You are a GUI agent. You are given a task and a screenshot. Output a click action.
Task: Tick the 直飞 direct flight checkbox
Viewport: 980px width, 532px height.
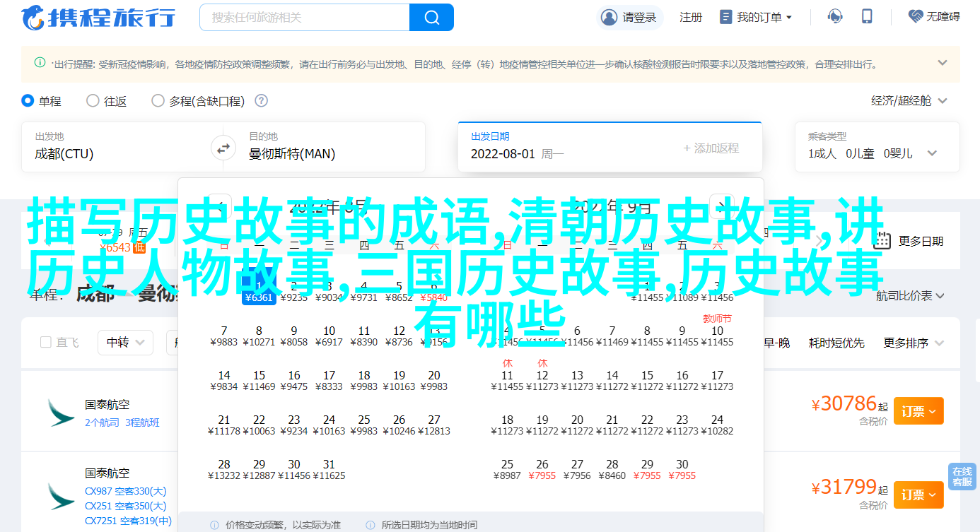click(x=46, y=343)
